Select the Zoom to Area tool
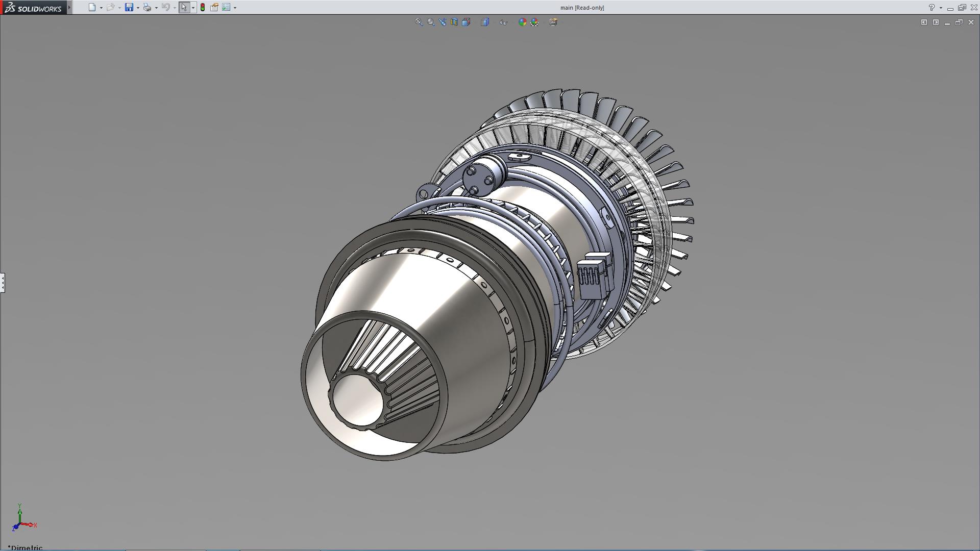 (431, 22)
